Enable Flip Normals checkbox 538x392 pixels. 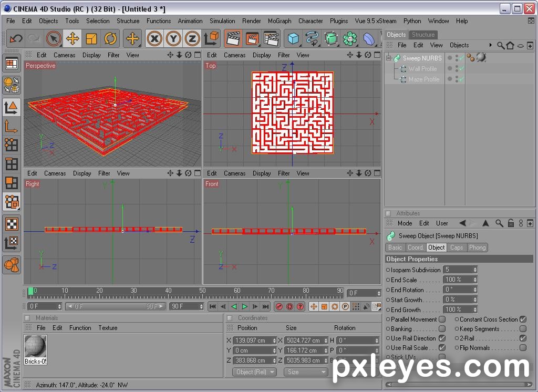tap(523, 348)
